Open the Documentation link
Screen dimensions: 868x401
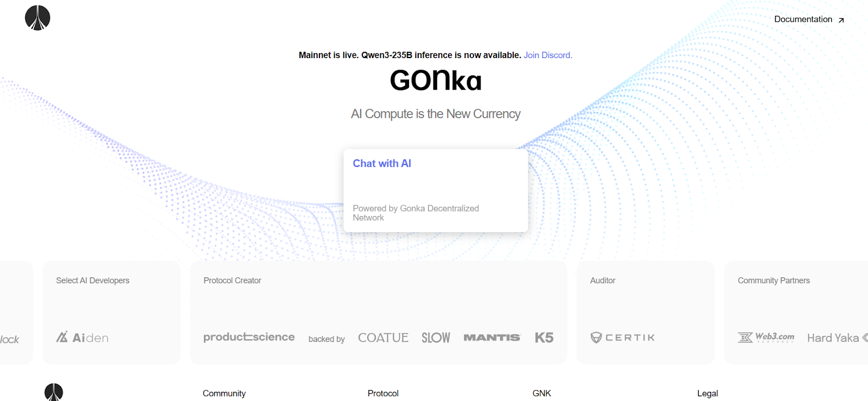[803, 20]
